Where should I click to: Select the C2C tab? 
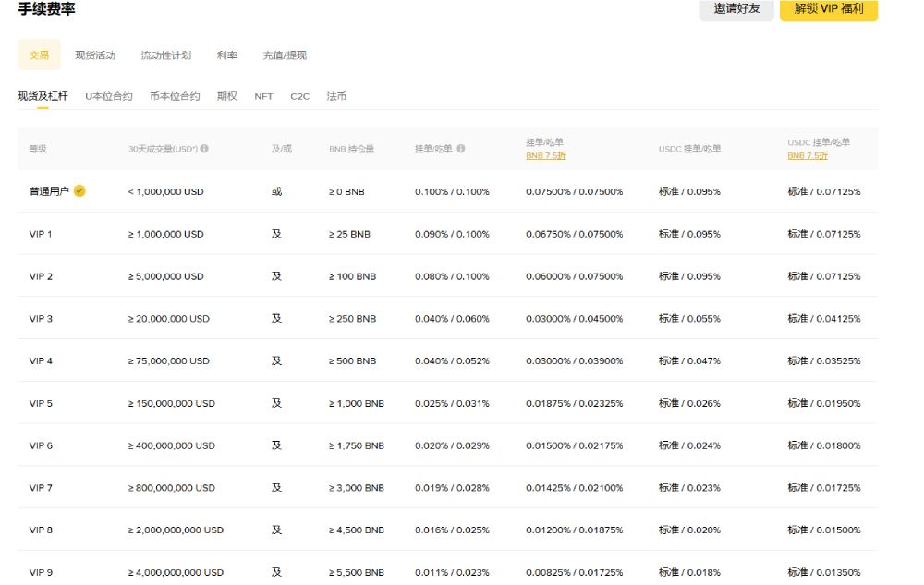(x=298, y=95)
